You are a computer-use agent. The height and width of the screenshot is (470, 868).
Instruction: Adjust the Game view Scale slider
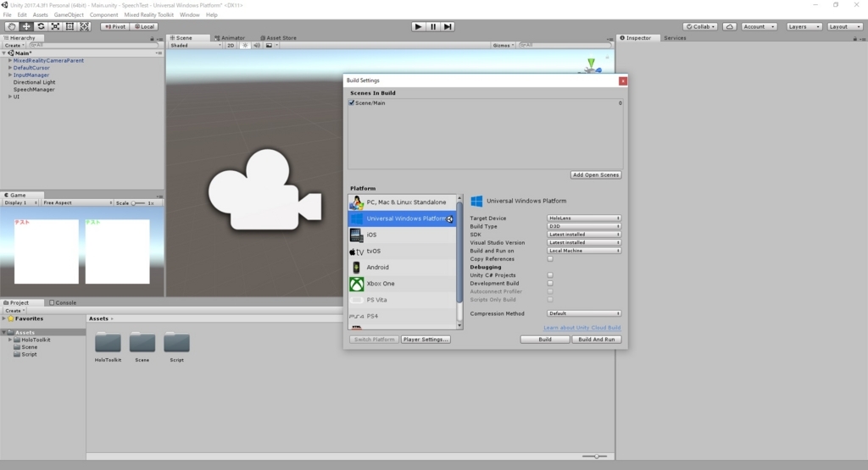click(x=138, y=203)
